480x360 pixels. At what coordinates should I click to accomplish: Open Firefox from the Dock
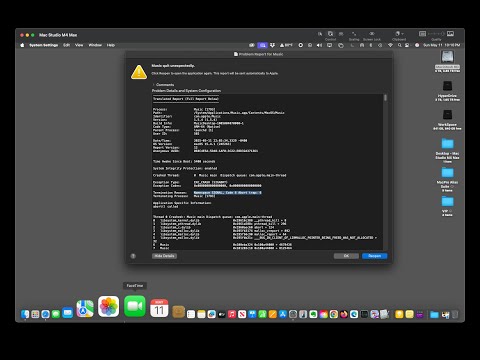344,314
